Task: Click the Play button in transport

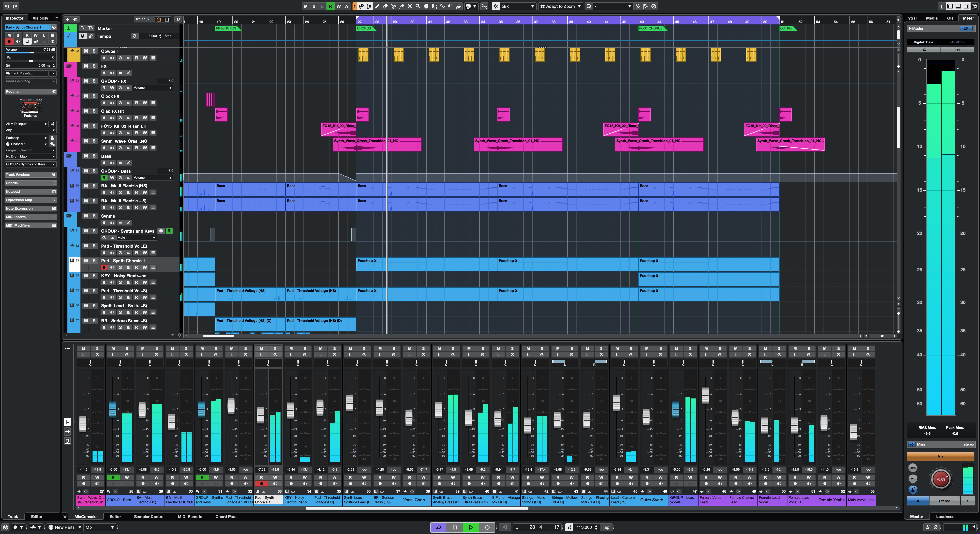Action: (x=471, y=527)
